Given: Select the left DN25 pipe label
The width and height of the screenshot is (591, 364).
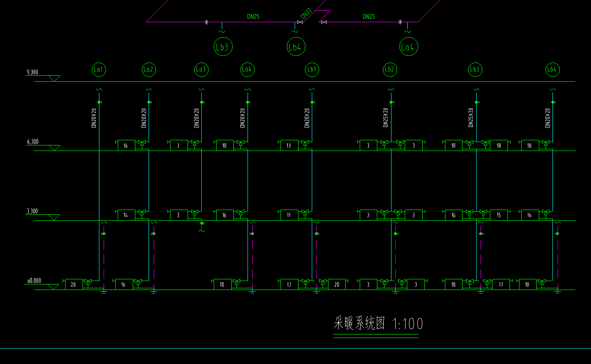Looking at the screenshot, I should click(253, 17).
